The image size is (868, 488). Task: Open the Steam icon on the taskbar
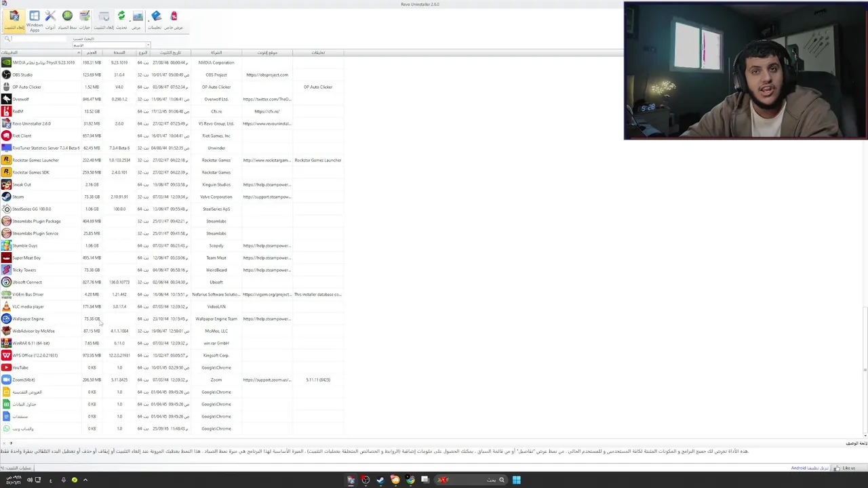click(x=380, y=480)
